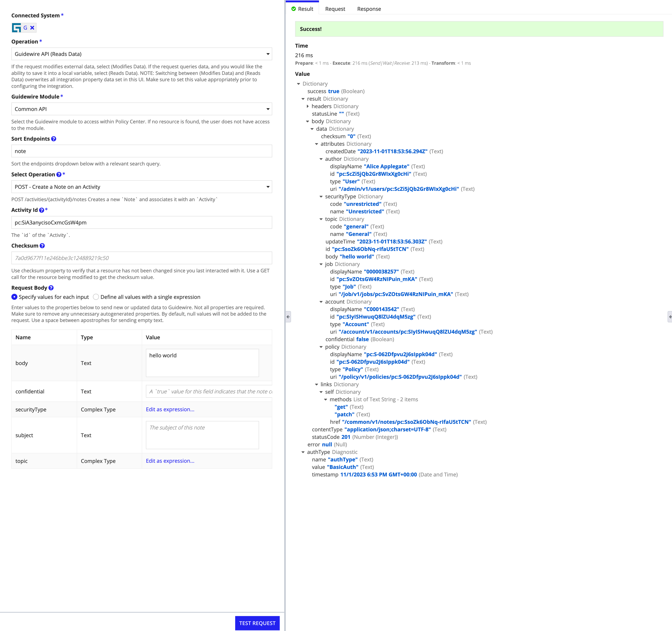
Task: Click the right edge panel collapse arrow
Action: coord(670,317)
